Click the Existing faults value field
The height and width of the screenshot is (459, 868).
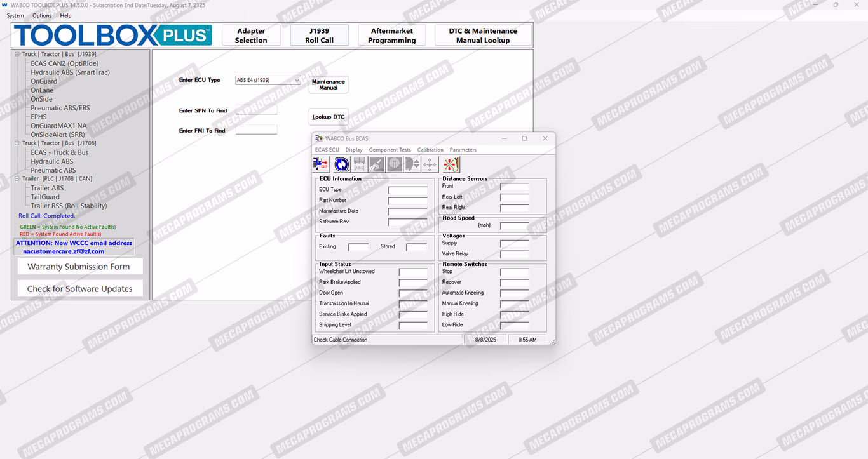tap(358, 247)
